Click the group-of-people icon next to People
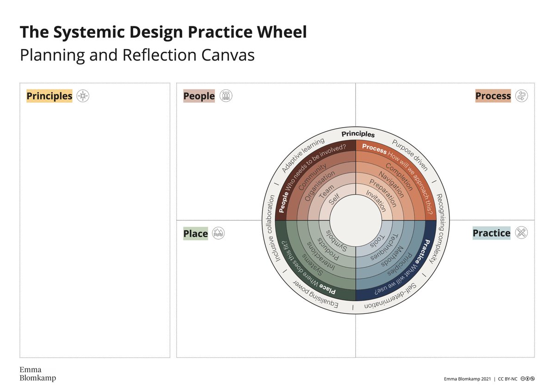The image size is (555, 392). tap(226, 96)
